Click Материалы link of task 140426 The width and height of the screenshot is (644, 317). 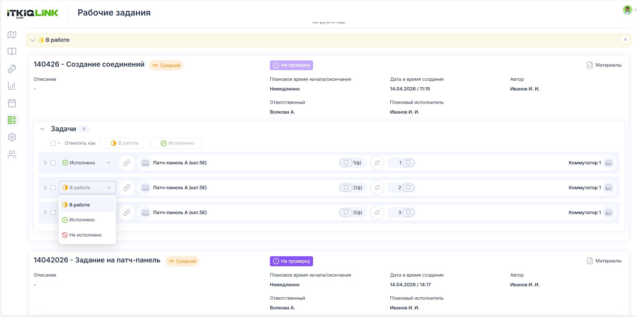tap(604, 65)
